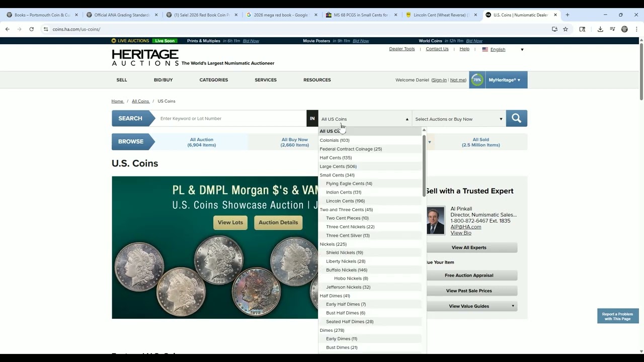Open the Help link
Image resolution: width=644 pixels, height=362 pixels.
[464, 49]
